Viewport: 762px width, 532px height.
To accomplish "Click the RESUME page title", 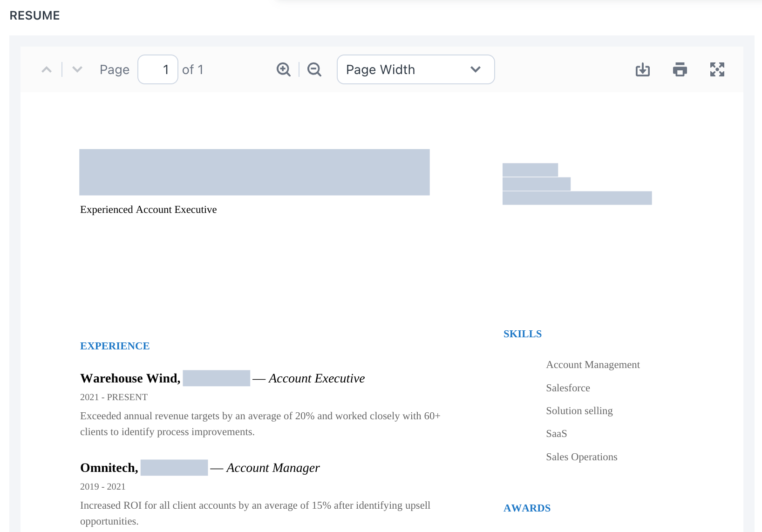I will coord(34,15).
